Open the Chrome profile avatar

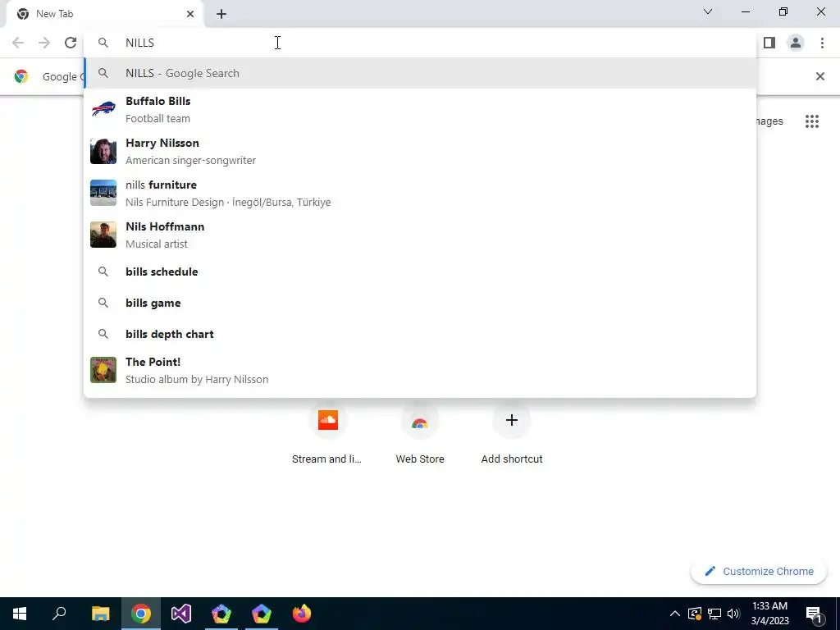[x=796, y=43]
